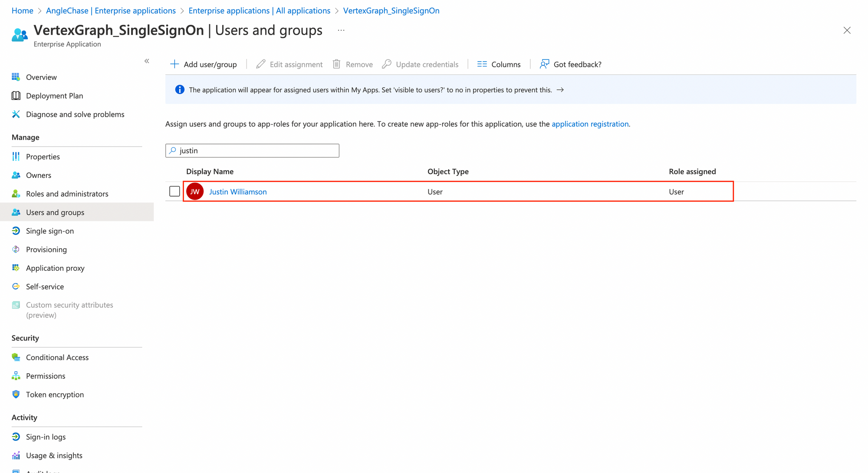
Task: Click the VertexGraph_SingleSignOn breadcrumb
Action: click(391, 10)
